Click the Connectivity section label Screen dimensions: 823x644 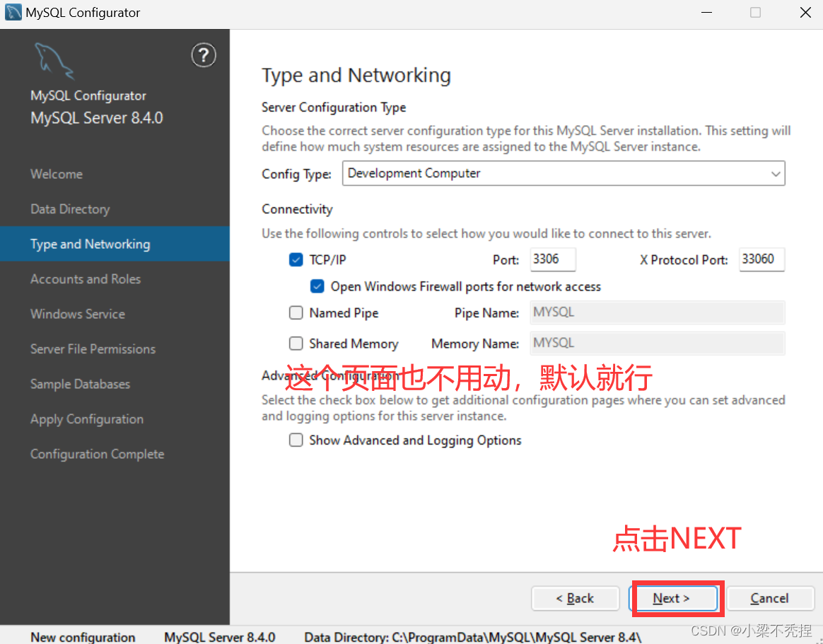[297, 209]
